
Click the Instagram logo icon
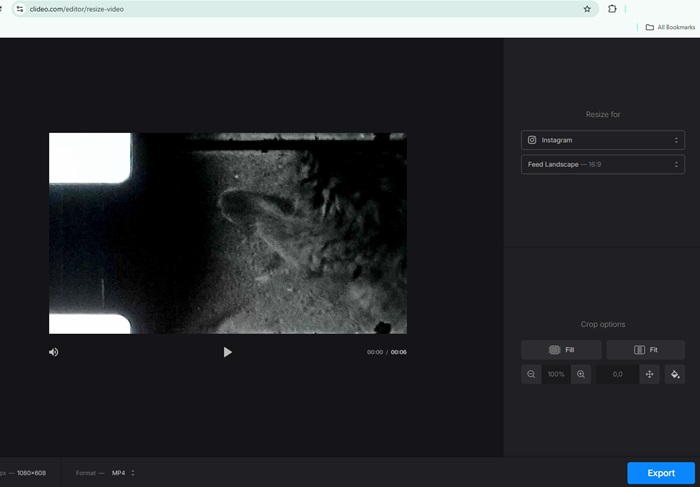click(x=532, y=140)
